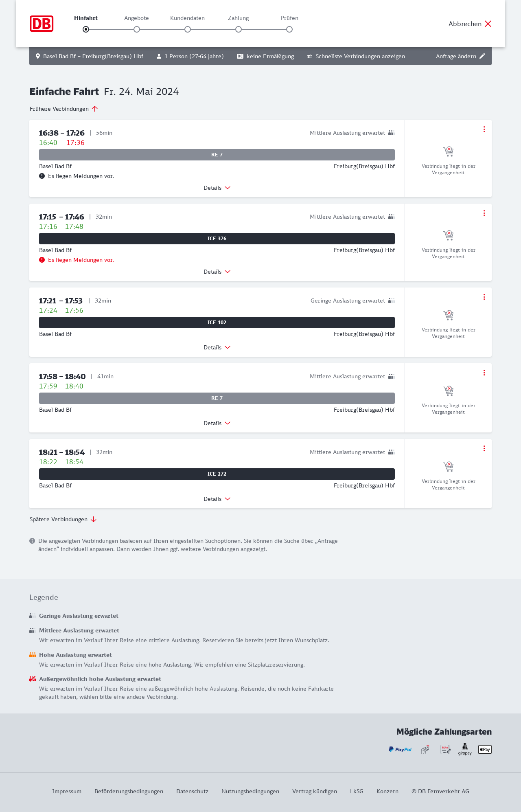Show Frühere Verbindungen
521x812 pixels.
click(64, 109)
